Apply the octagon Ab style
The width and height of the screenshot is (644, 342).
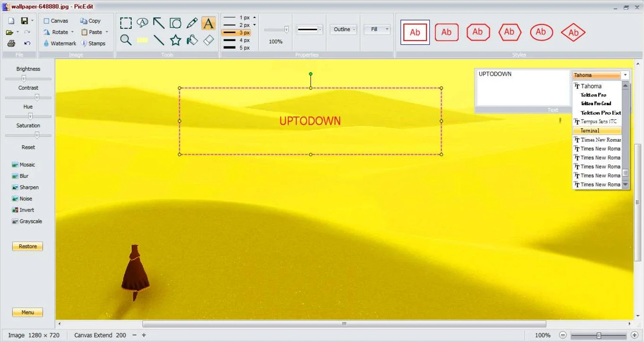pos(478,32)
